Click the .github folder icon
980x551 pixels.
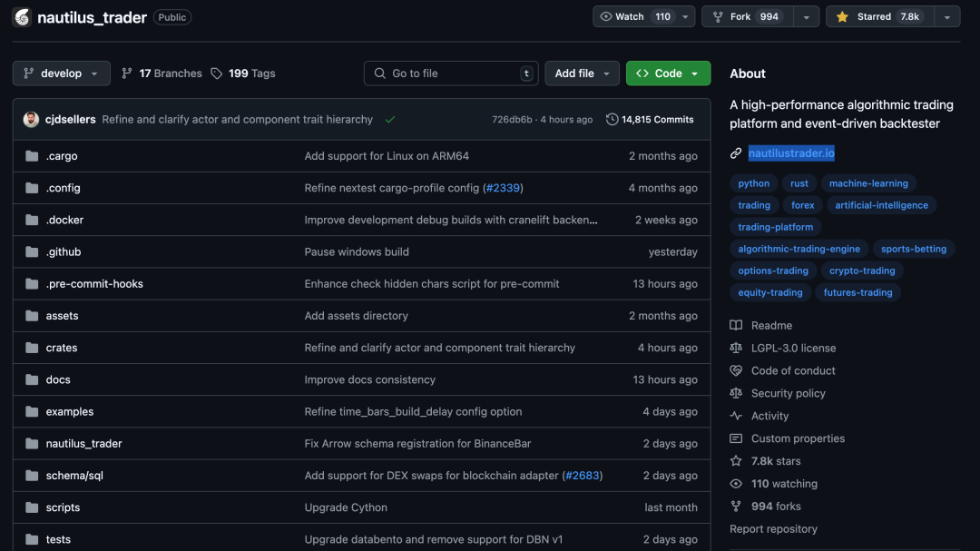[32, 251]
